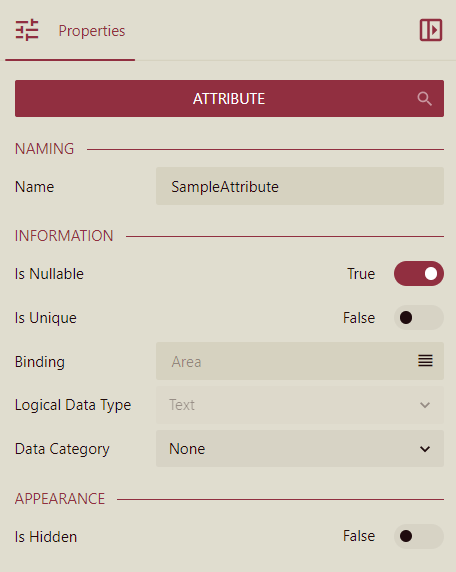Click the Name field containing SampleAttribute
The height and width of the screenshot is (572, 456).
point(300,186)
